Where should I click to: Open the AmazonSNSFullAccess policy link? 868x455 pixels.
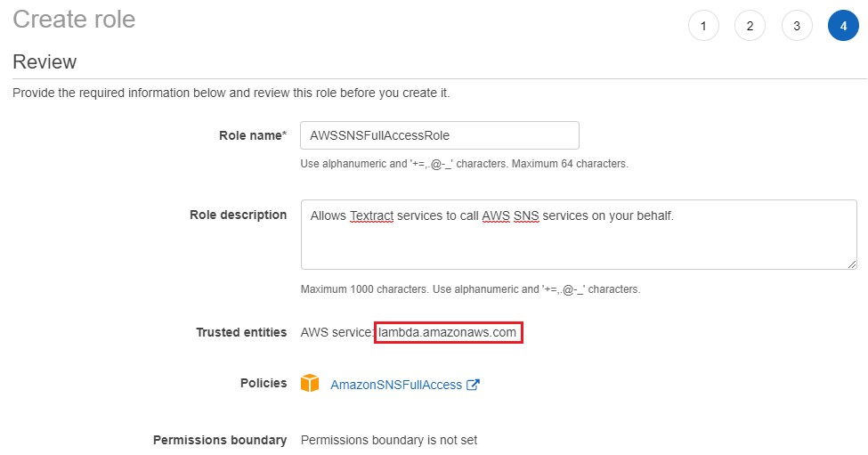pos(395,385)
